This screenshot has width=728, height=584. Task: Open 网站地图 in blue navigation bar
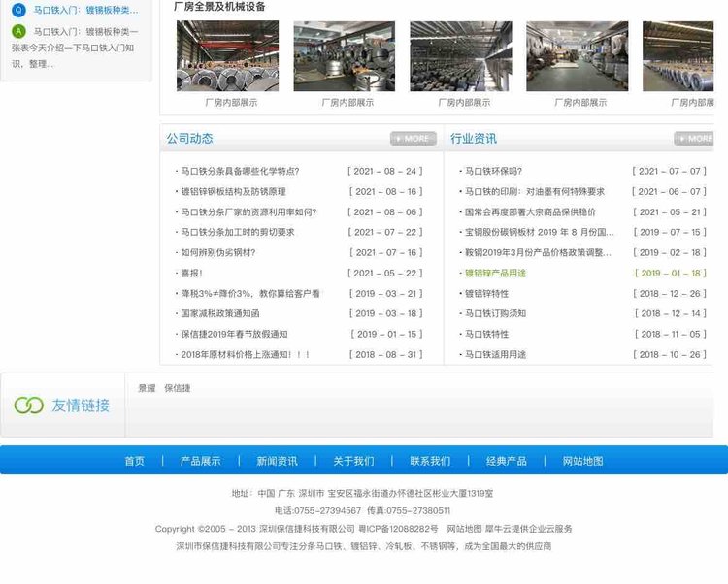coord(582,461)
